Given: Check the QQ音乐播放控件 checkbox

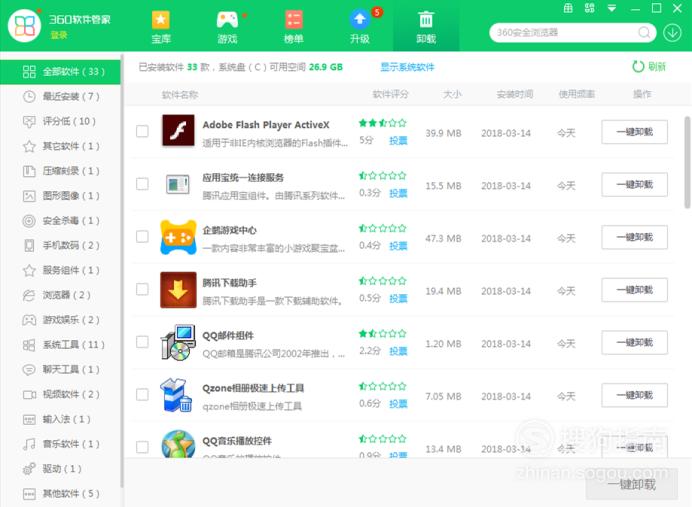Looking at the screenshot, I should (x=142, y=447).
